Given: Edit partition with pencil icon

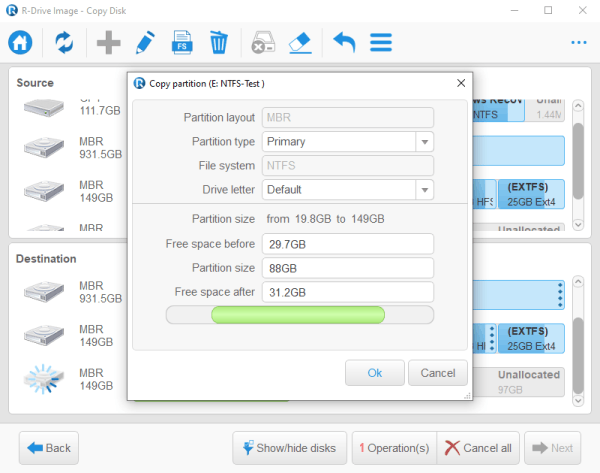Looking at the screenshot, I should 145,42.
